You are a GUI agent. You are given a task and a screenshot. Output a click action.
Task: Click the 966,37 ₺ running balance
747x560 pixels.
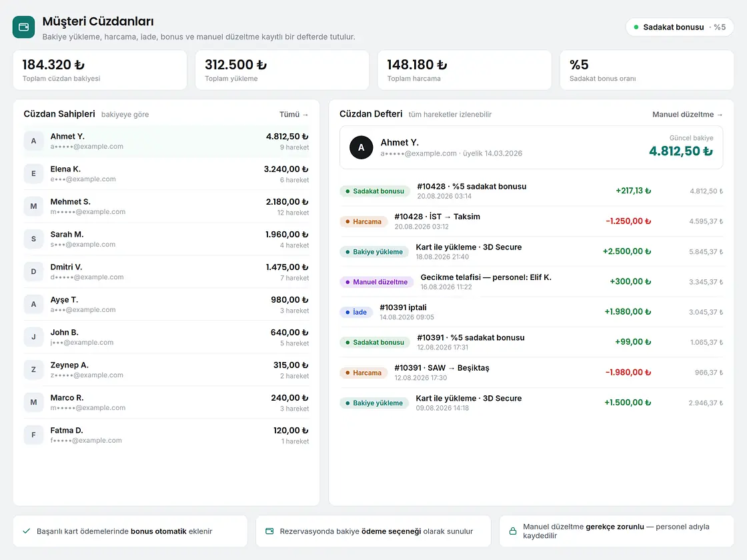[x=709, y=373]
